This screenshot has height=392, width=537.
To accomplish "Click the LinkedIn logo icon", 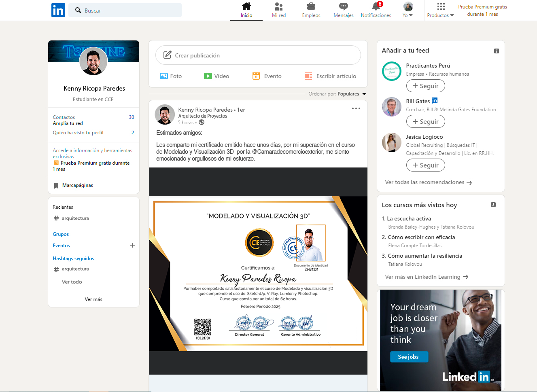I will point(58,10).
